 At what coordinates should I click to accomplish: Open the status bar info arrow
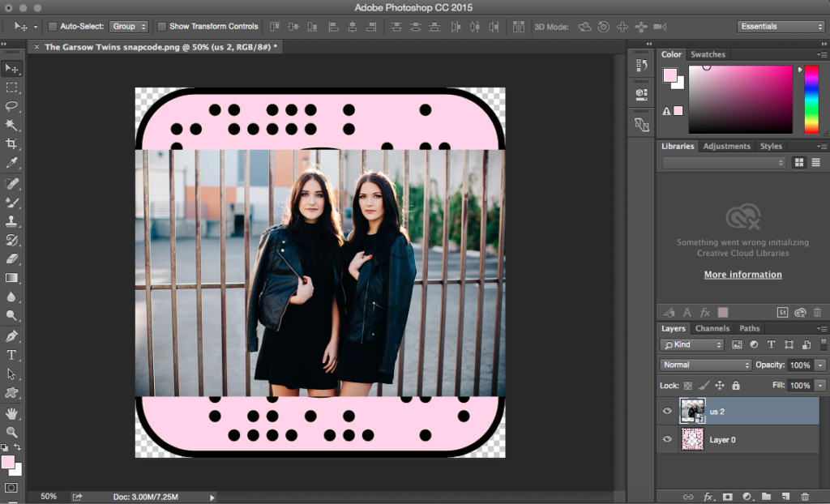tap(212, 498)
